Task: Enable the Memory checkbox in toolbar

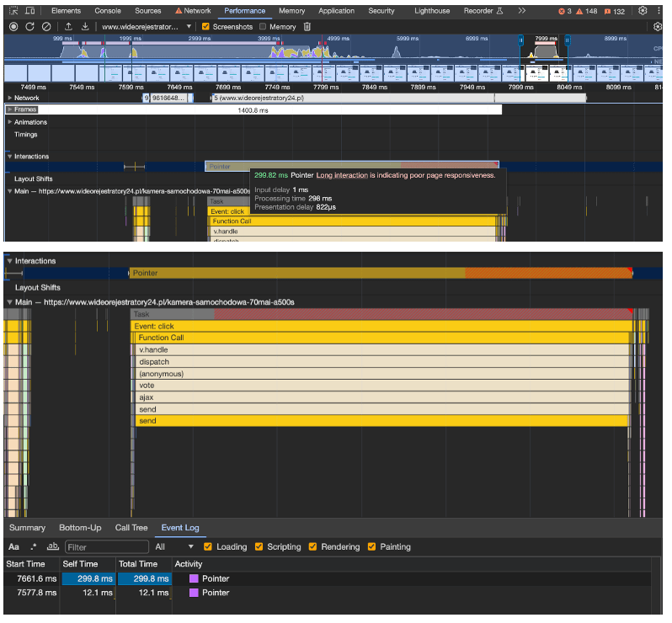Action: tap(263, 27)
